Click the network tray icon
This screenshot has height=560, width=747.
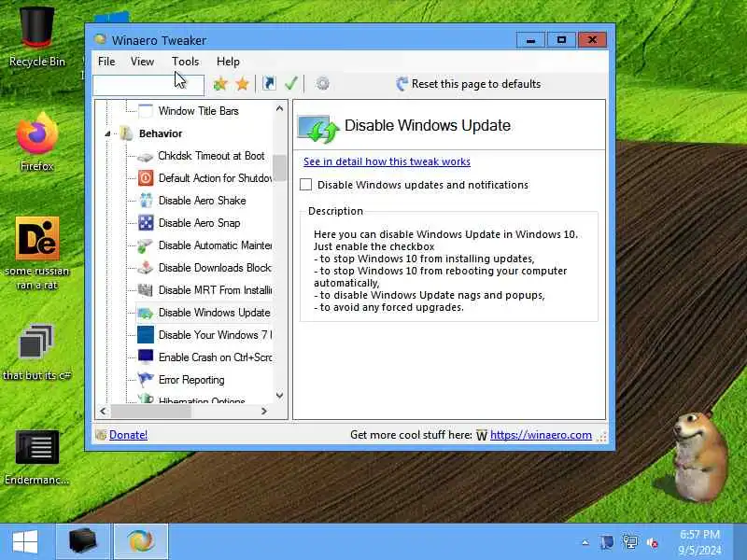pos(629,542)
